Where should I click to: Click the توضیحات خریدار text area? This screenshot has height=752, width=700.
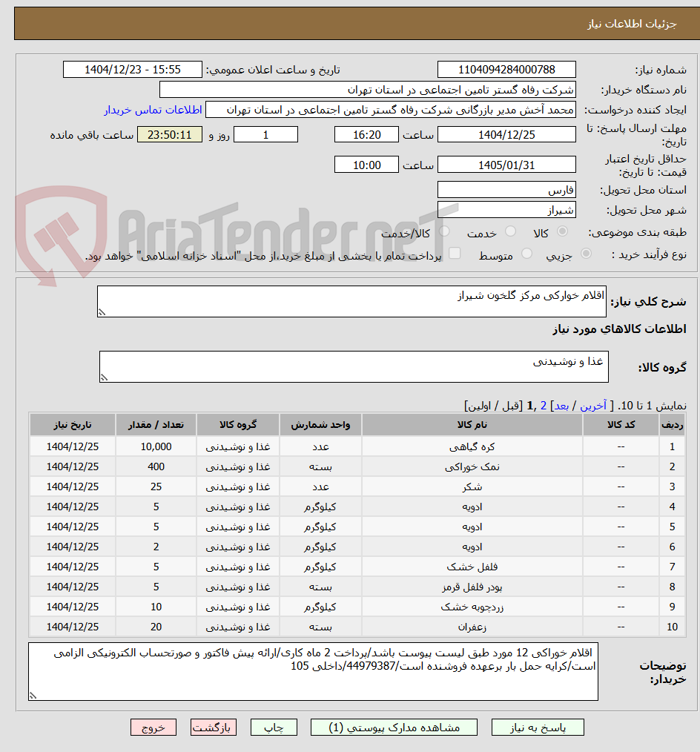(313, 671)
